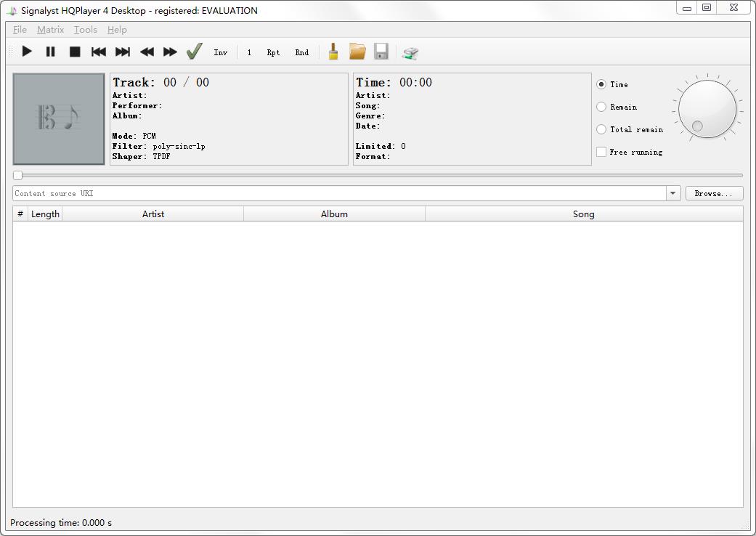Screen dimensions: 756x536
Task: Click the fast forward icon
Action: point(170,52)
